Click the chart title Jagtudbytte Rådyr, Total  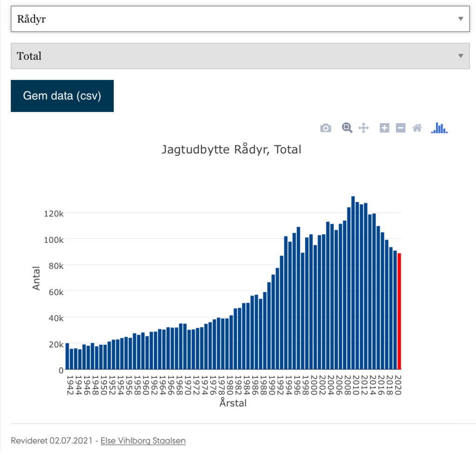click(231, 150)
